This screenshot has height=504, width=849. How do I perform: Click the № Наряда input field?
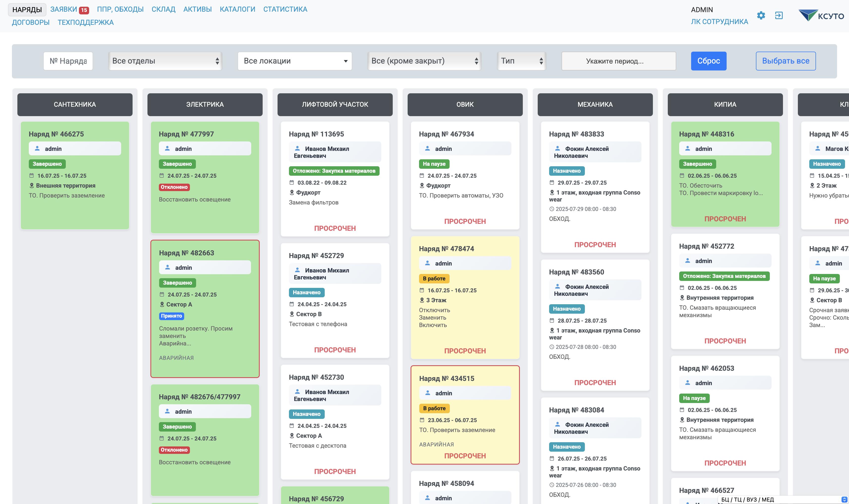[x=68, y=61]
